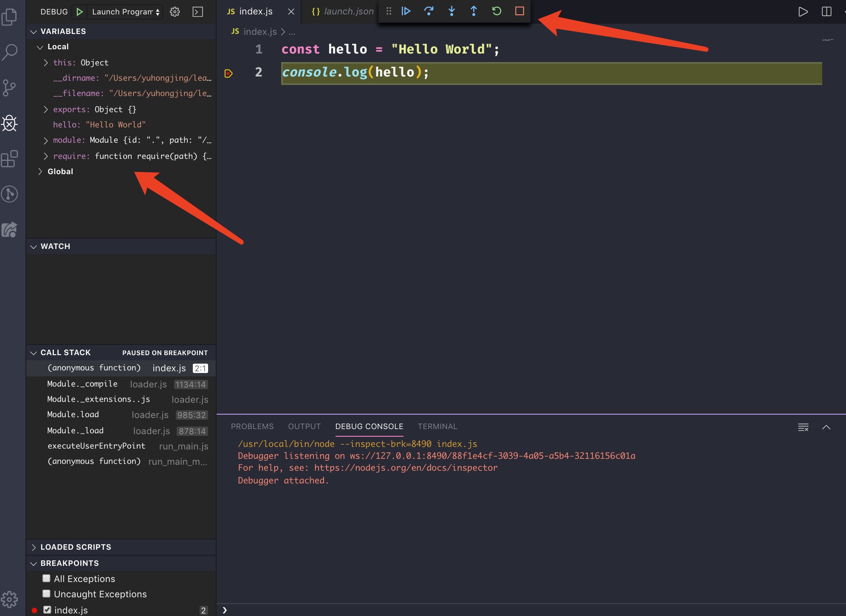Open the Source Control sidebar view
This screenshot has height=616, width=846.
[x=9, y=88]
